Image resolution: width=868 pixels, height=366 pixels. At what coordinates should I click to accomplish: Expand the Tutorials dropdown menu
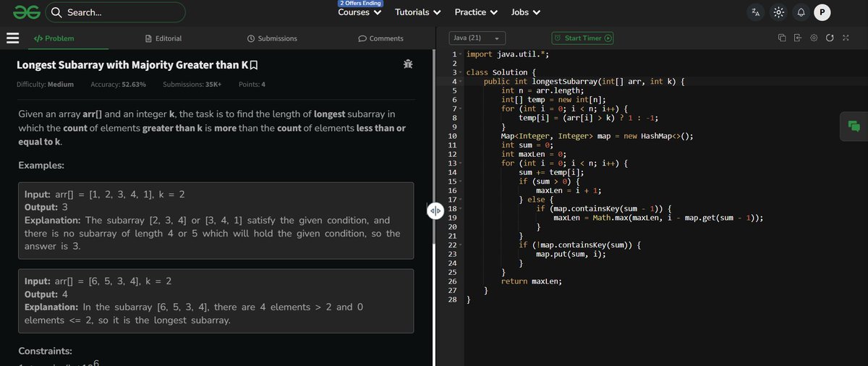coord(418,12)
